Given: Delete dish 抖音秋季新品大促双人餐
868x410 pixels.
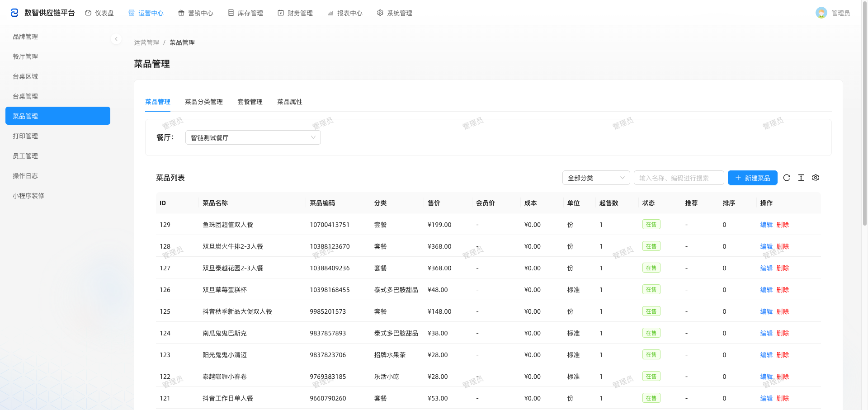Looking at the screenshot, I should 783,311.
